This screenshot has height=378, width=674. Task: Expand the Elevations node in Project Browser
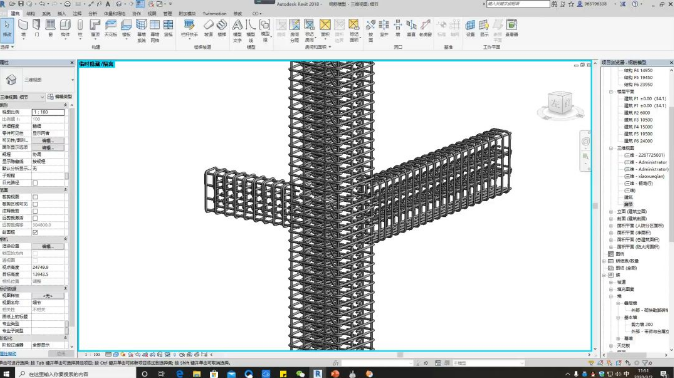pos(611,212)
